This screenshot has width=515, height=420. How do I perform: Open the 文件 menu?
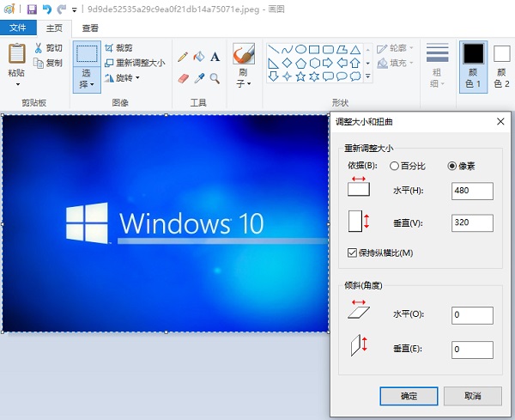click(18, 27)
